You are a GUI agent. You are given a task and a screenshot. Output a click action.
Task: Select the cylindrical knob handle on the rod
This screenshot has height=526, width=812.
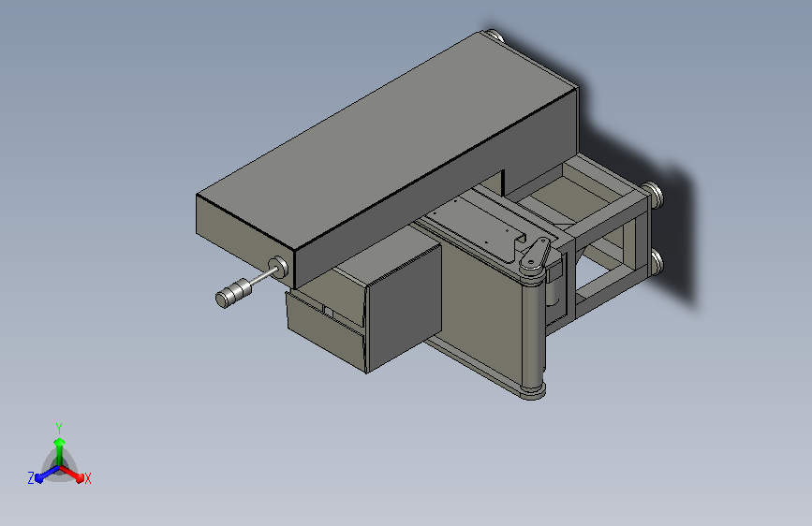point(234,293)
